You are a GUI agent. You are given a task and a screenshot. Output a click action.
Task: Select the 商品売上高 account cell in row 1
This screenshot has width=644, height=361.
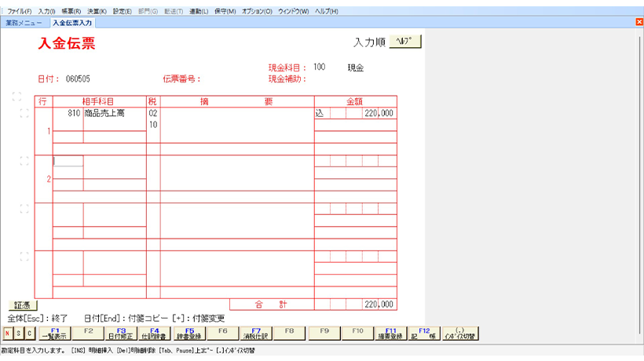click(x=115, y=113)
